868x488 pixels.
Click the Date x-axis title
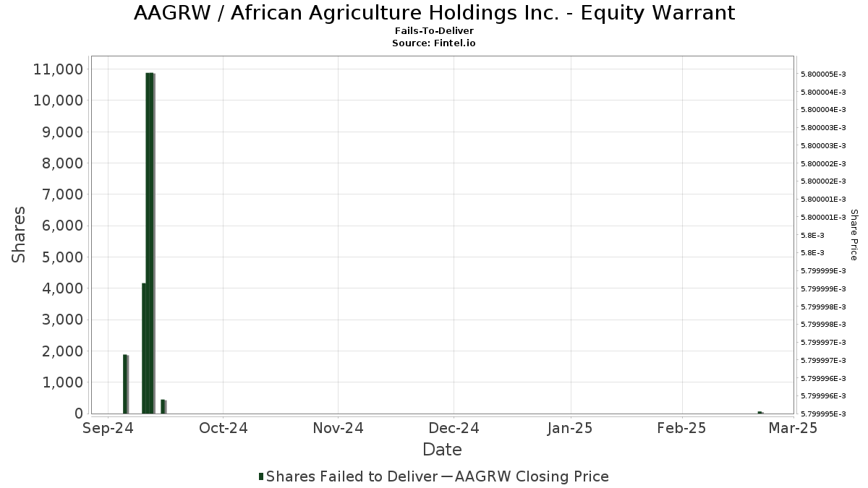(x=442, y=450)
